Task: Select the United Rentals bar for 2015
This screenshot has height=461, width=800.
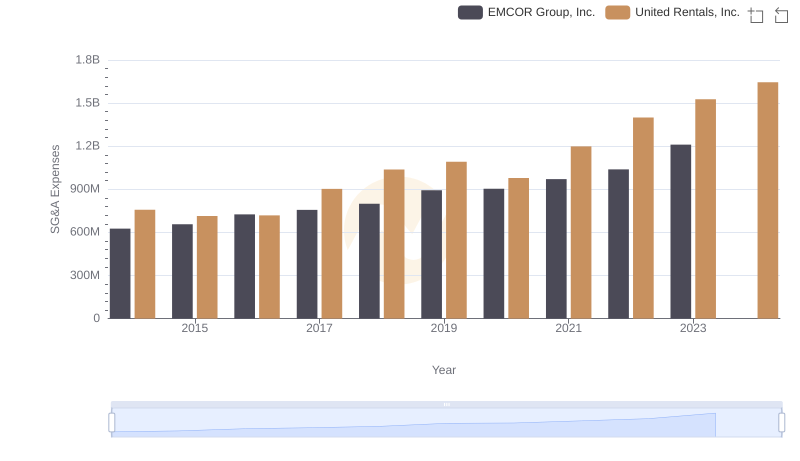Action: 207,267
